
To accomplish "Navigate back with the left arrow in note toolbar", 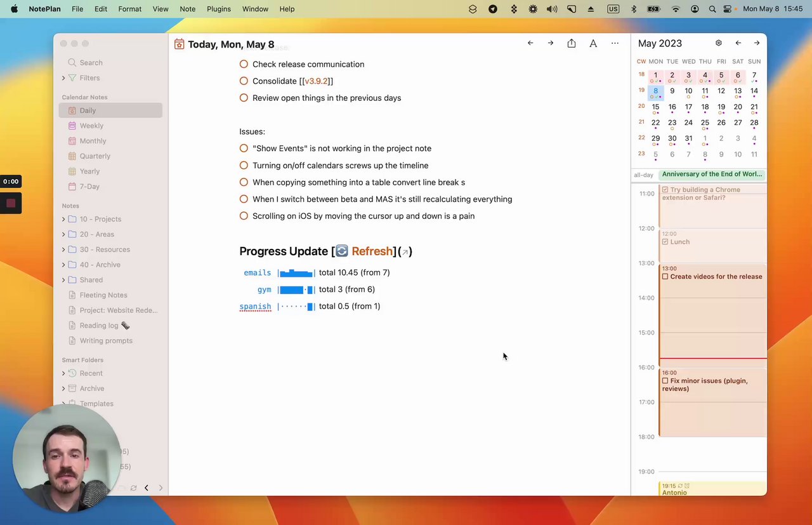I will point(530,43).
